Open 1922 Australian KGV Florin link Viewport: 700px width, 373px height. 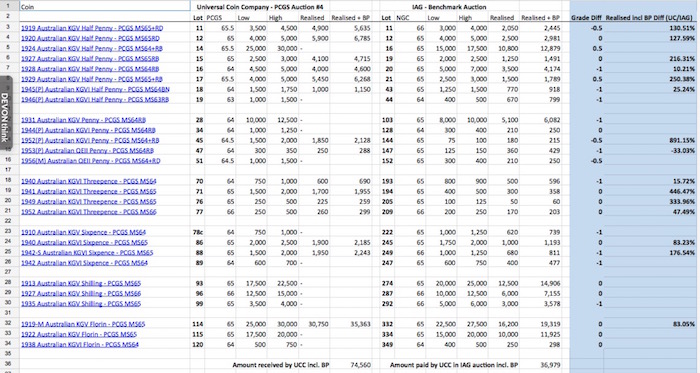(x=79, y=334)
